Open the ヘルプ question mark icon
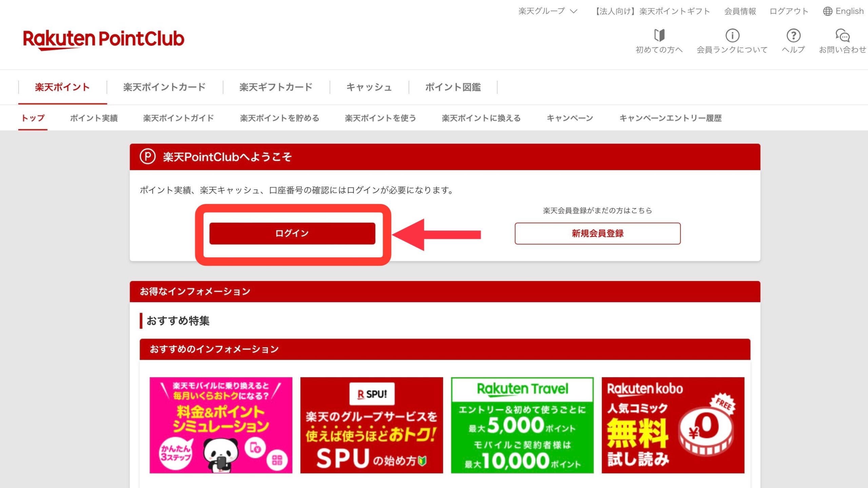The image size is (868, 488). 793,36
